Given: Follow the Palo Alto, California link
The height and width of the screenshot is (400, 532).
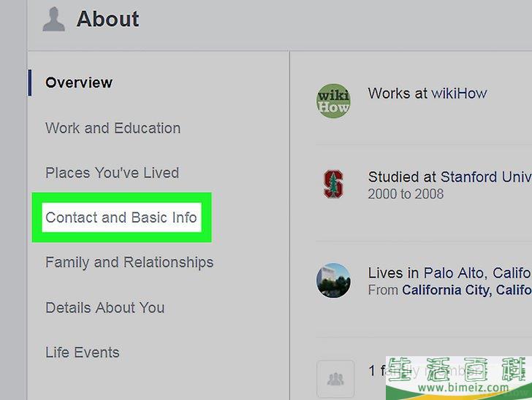Looking at the screenshot, I should coord(478,273).
